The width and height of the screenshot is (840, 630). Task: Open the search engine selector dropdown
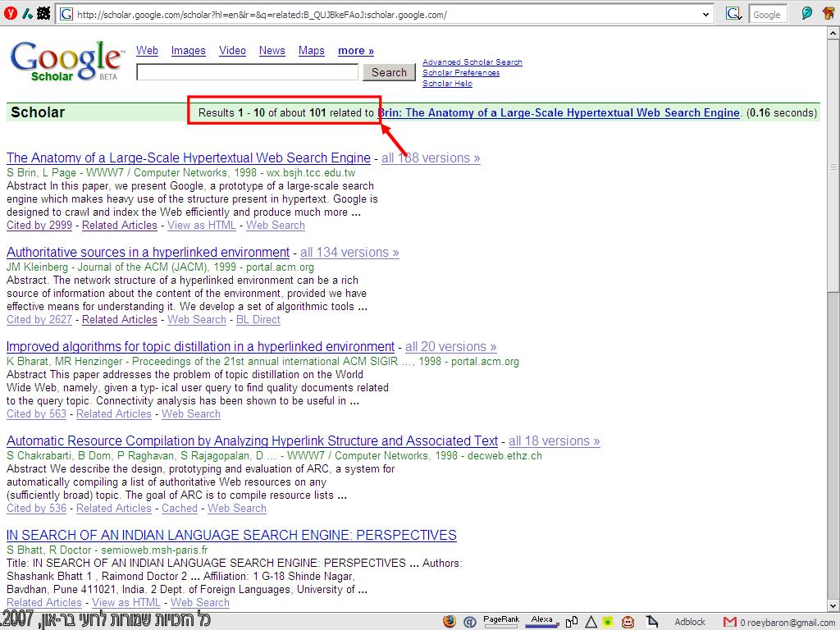click(733, 14)
